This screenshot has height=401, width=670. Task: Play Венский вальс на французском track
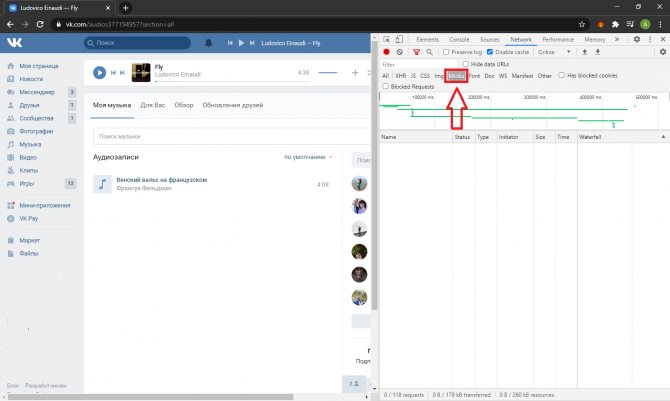[103, 184]
